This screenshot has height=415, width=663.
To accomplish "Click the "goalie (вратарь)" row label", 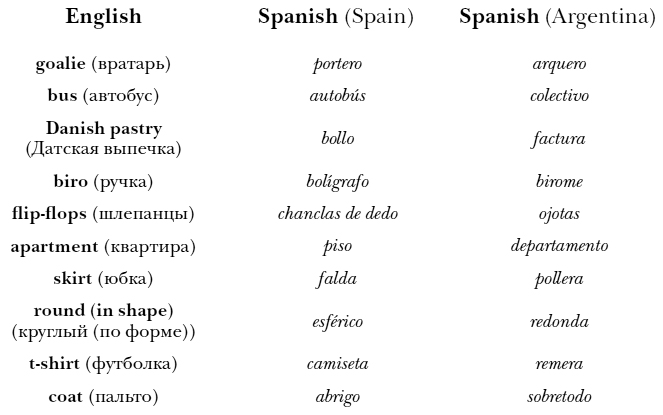I will 103,64.
